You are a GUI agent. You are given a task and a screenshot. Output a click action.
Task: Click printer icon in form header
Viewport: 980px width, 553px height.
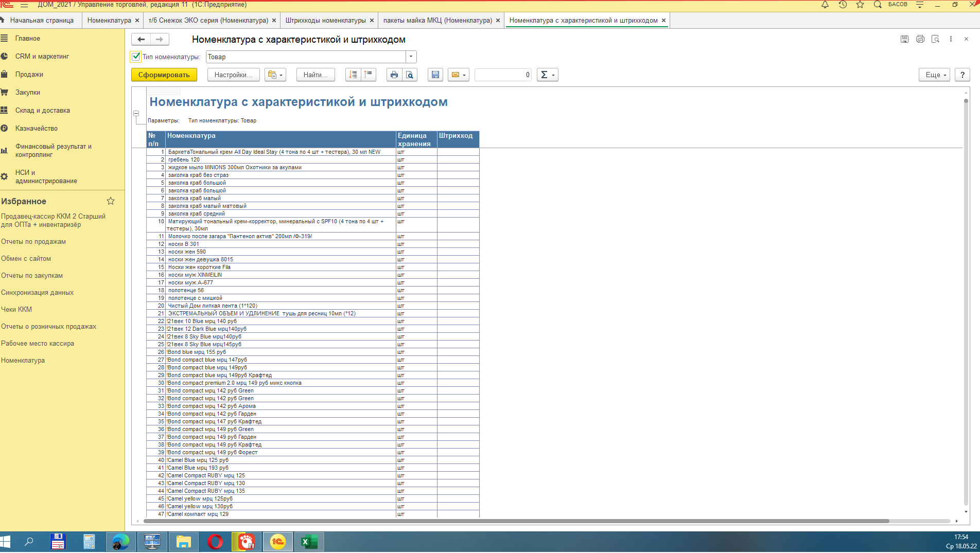[x=920, y=39]
